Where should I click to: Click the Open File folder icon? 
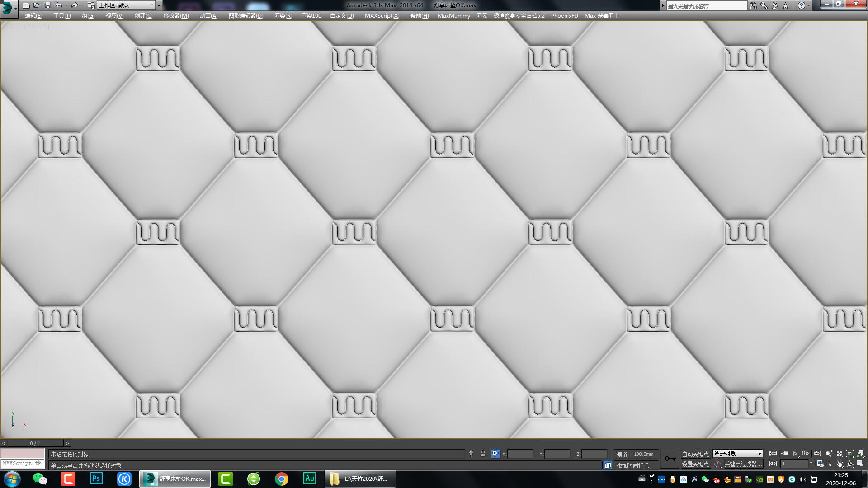pyautogui.click(x=37, y=5)
